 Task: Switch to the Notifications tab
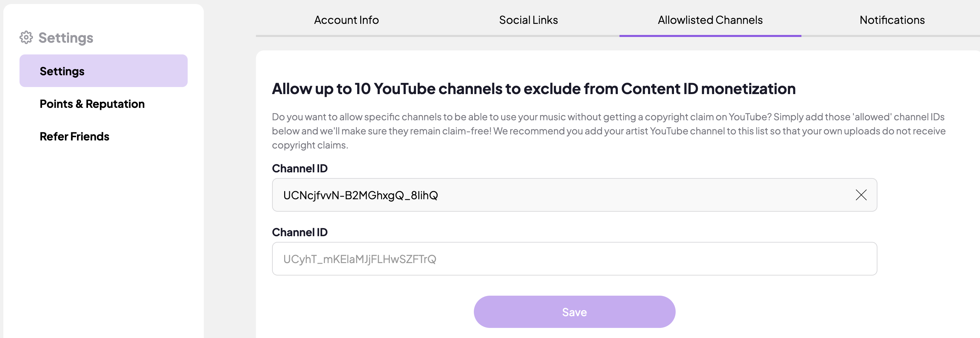point(892,20)
